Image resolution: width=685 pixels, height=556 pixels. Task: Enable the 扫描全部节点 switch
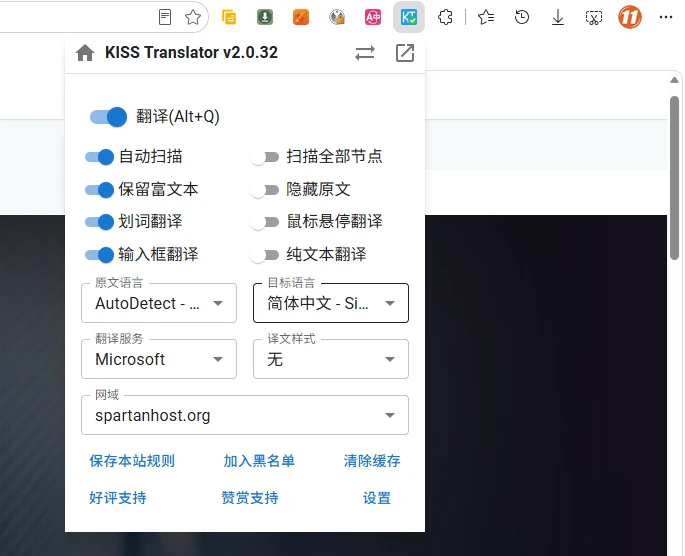coord(265,157)
